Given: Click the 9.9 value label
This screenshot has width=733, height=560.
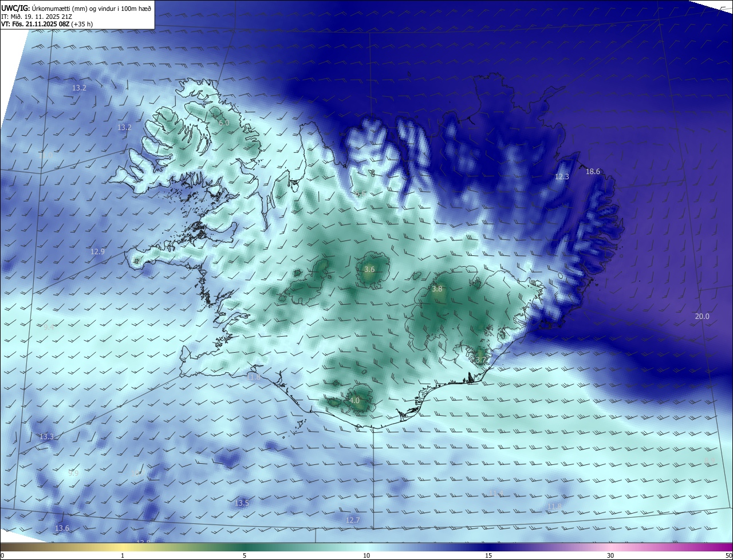Looking at the screenshot, I should tap(73, 473).
